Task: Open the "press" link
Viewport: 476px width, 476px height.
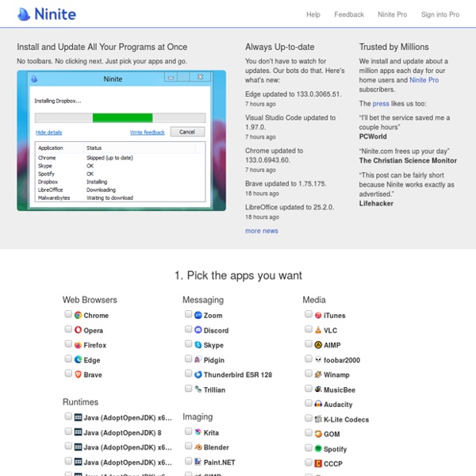Action: (x=381, y=103)
